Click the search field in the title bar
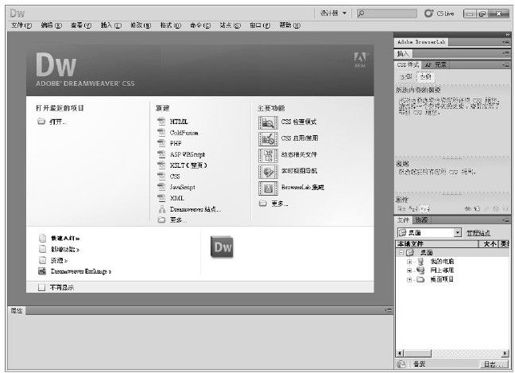Screen dimensions: 515x373 (387, 13)
